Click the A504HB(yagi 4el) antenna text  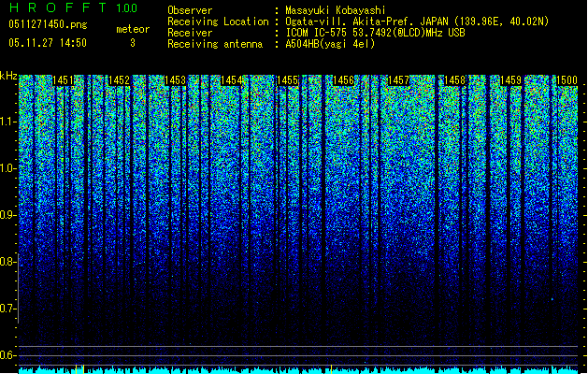(x=330, y=44)
